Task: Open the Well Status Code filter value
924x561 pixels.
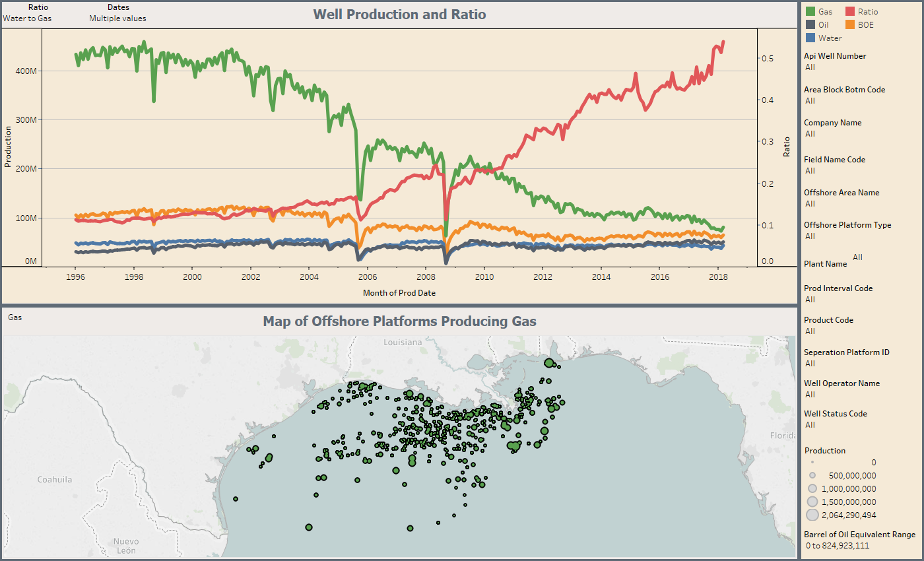Action: 810,424
